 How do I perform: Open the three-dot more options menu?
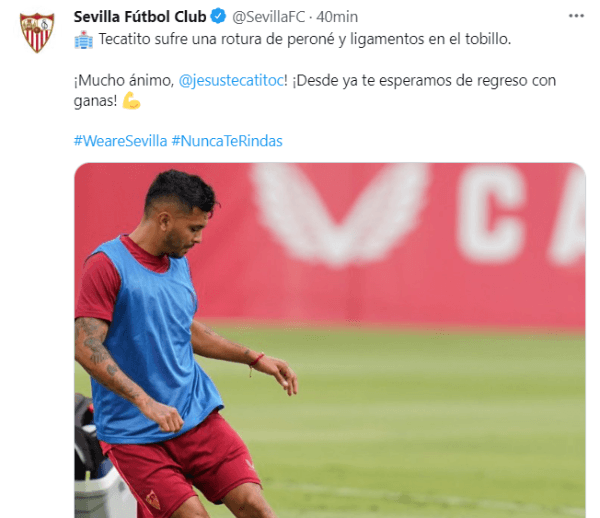(x=576, y=16)
